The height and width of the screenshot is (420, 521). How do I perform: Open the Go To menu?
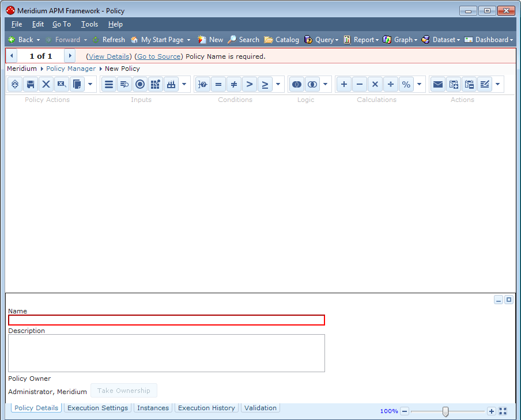pyautogui.click(x=62, y=24)
